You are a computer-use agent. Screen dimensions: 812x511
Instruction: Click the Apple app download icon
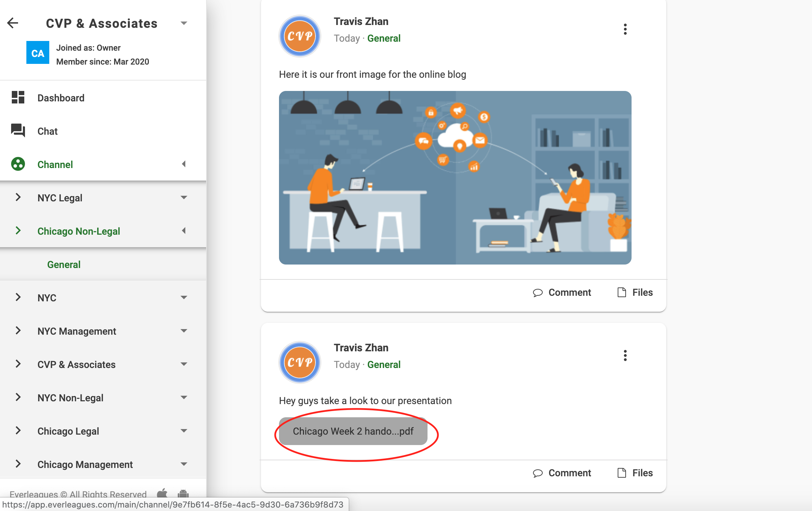point(162,493)
